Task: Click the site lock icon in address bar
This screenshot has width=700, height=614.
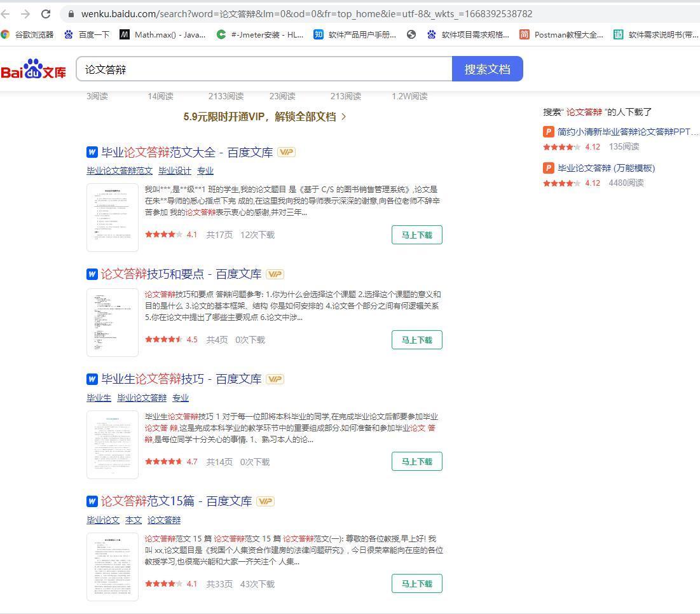Action: 71,14
